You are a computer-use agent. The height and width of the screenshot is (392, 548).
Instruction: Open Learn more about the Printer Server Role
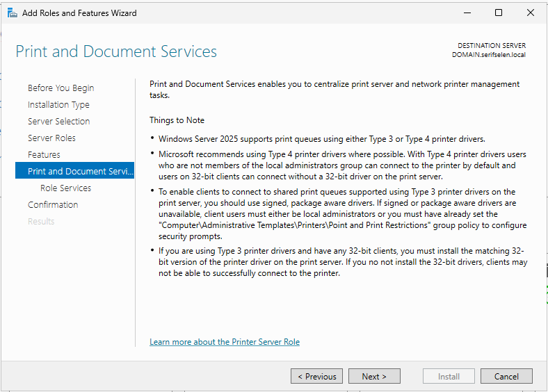pyautogui.click(x=225, y=342)
